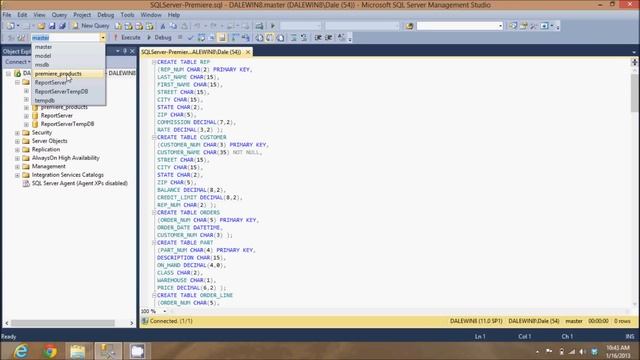
Task: Click the New Project toolbar icon
Action: pos(11,26)
